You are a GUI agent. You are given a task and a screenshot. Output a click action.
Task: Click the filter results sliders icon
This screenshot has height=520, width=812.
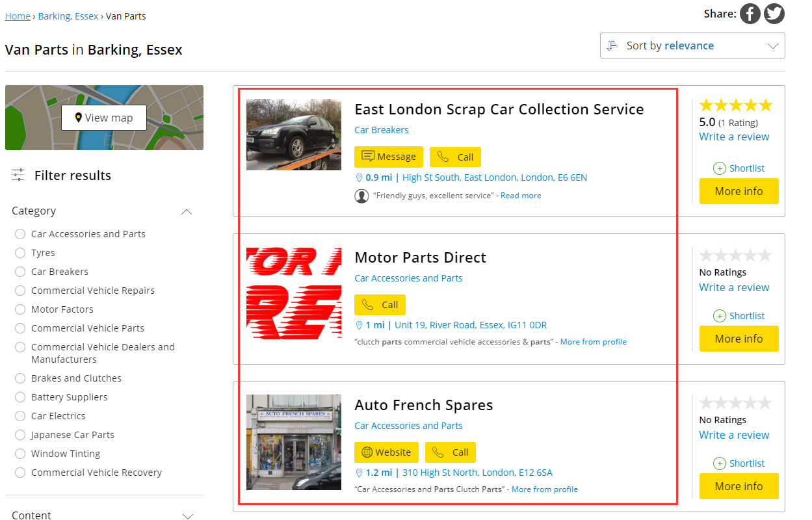click(x=18, y=175)
